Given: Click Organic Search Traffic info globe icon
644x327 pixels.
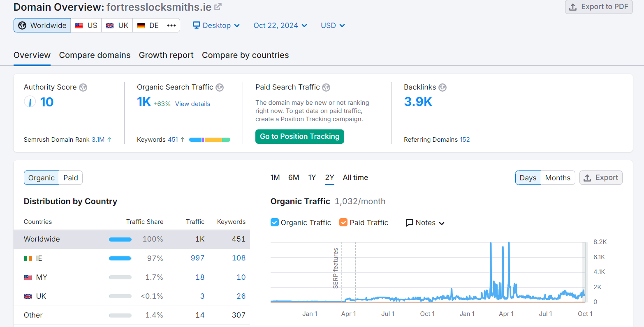Looking at the screenshot, I should 220,88.
